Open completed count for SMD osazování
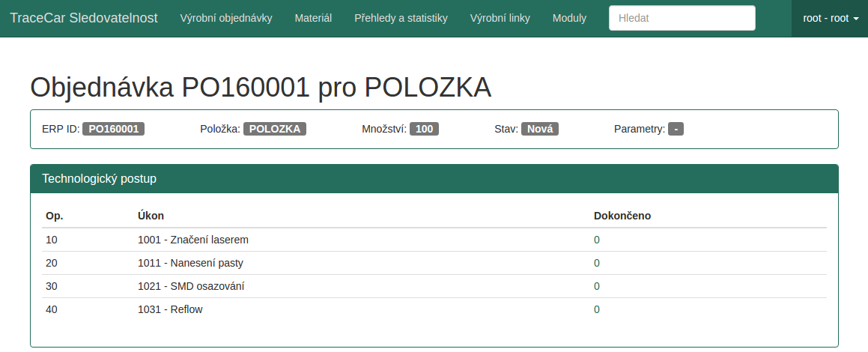 597,286
